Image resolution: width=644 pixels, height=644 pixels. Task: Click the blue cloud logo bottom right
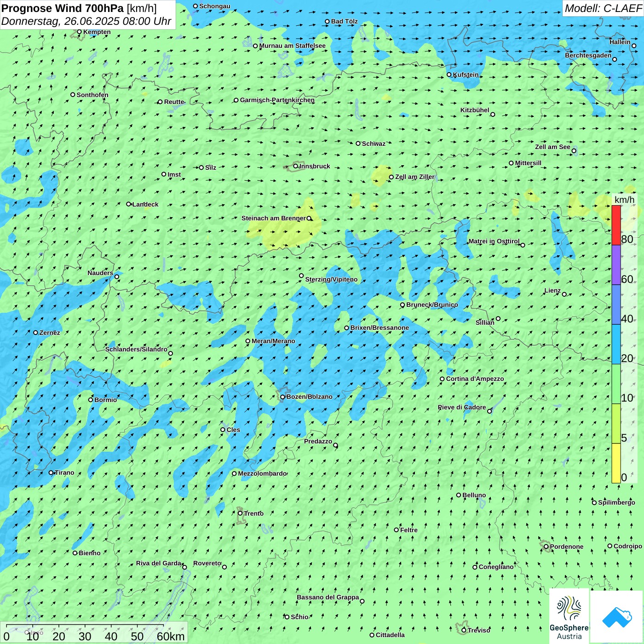click(617, 616)
